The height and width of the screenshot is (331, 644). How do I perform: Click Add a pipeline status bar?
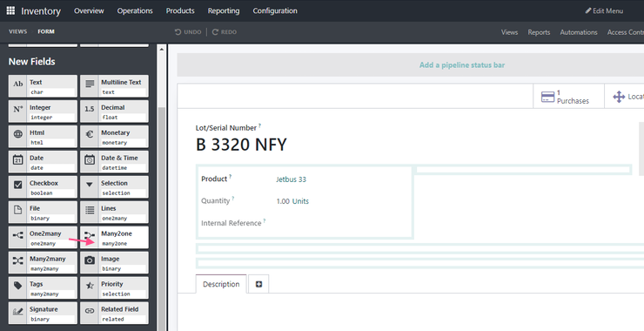pos(462,65)
